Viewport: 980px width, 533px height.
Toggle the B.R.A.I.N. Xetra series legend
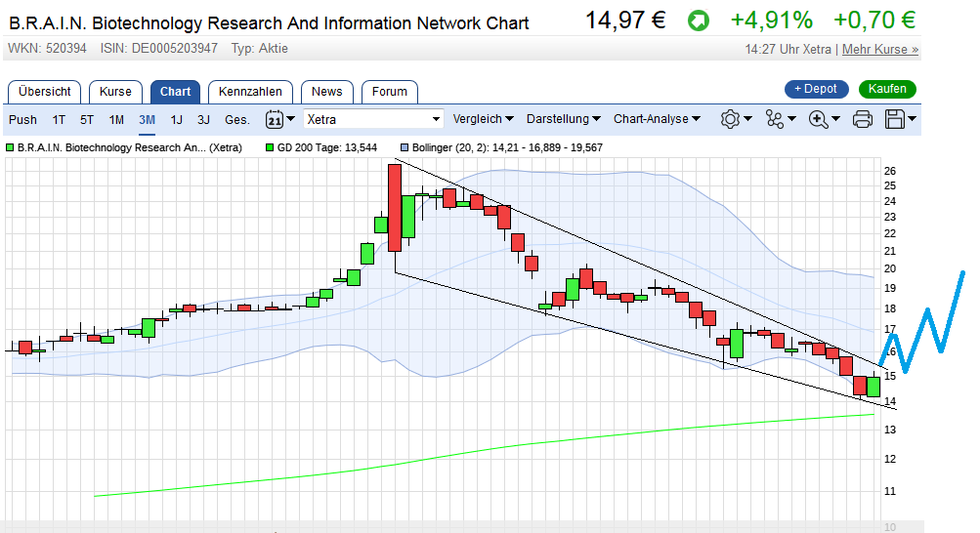point(11,148)
